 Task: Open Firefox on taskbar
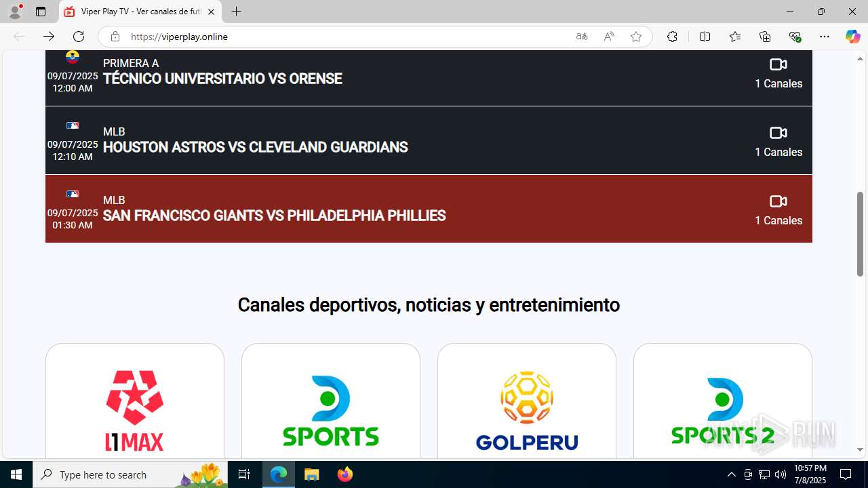click(x=345, y=474)
